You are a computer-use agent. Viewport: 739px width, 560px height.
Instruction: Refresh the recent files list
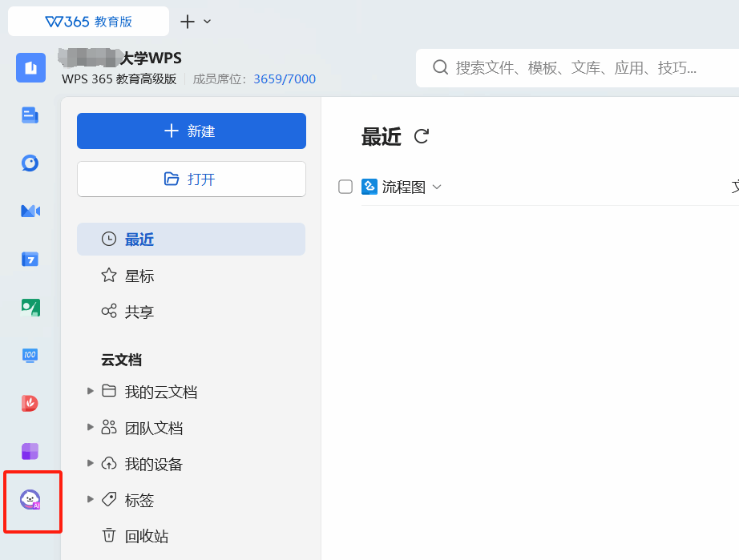tap(422, 137)
